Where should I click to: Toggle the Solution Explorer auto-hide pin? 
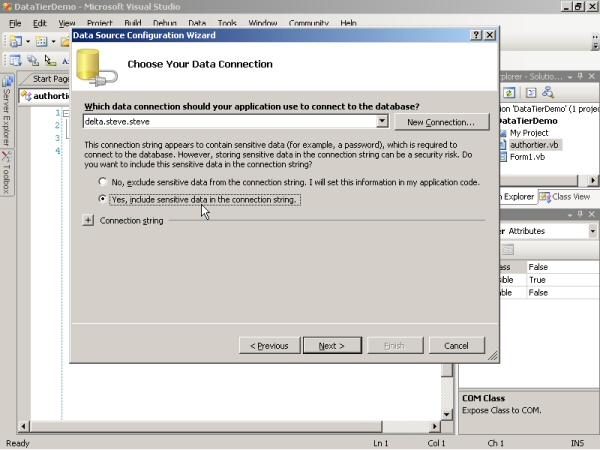point(580,77)
